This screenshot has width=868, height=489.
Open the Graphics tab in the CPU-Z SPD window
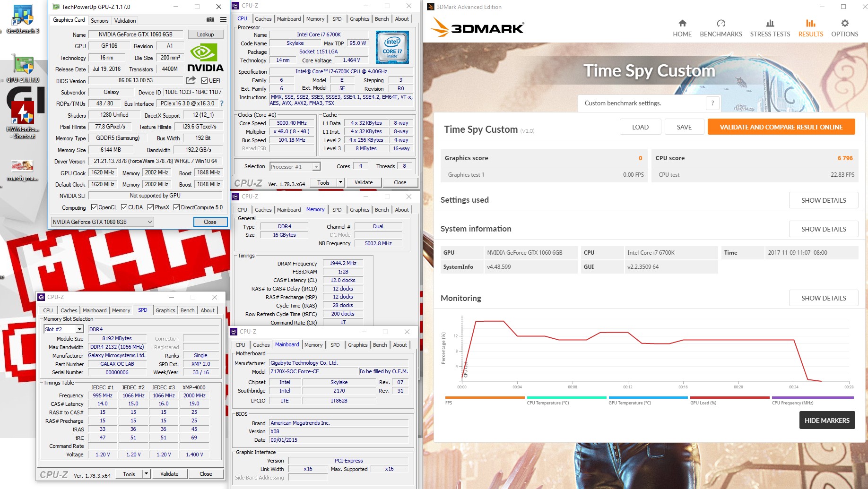165,310
